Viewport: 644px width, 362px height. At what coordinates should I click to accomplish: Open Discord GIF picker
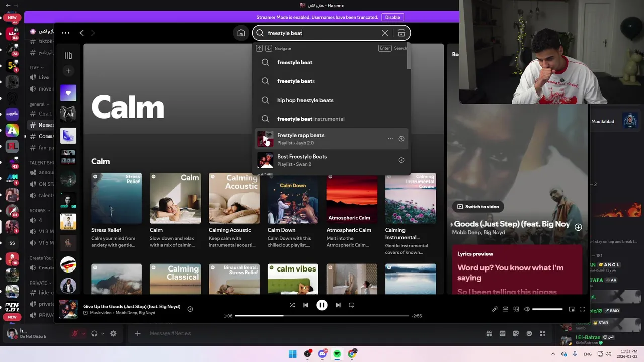pyautogui.click(x=502, y=333)
